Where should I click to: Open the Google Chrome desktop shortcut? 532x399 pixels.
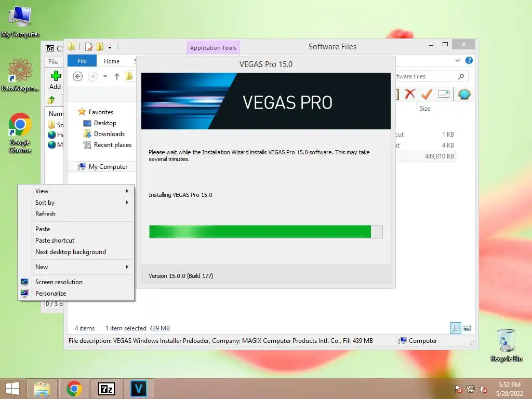(20, 132)
